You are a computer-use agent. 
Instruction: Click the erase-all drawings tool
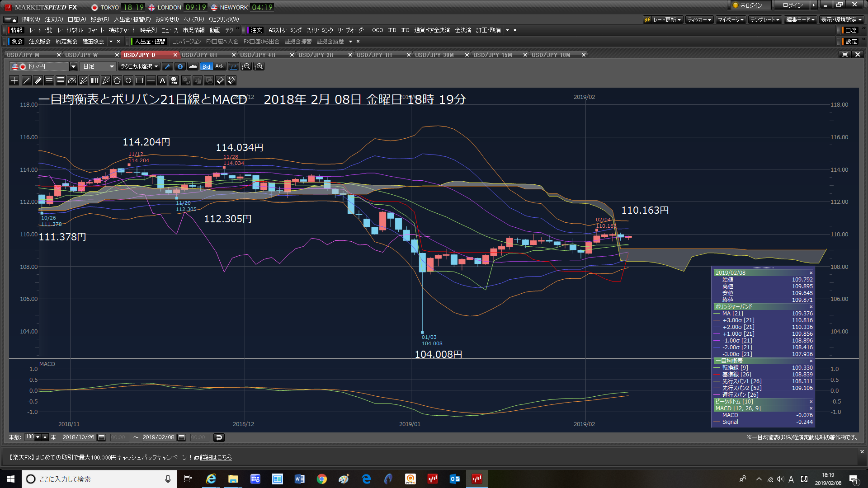pos(231,80)
